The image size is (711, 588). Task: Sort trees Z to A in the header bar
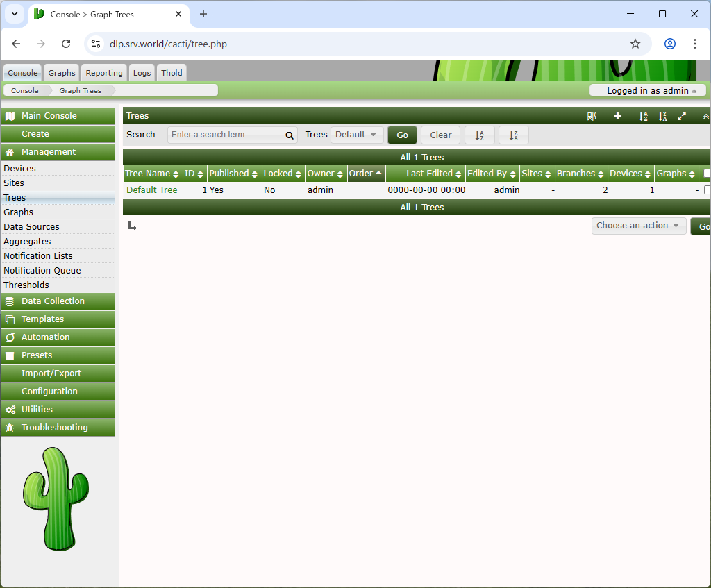662,116
